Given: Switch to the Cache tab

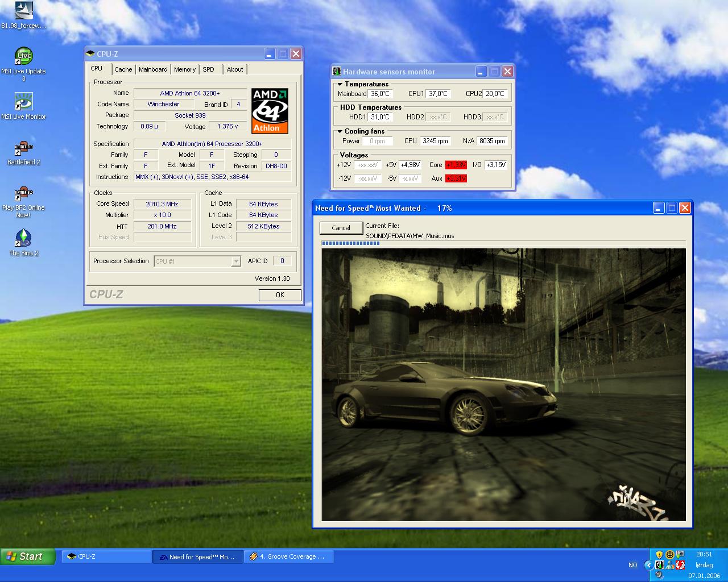Looking at the screenshot, I should (x=123, y=69).
